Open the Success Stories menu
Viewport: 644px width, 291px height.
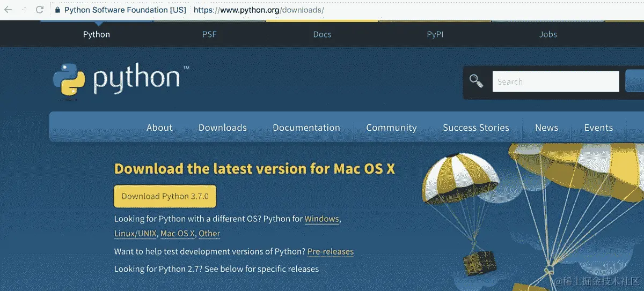(x=476, y=128)
